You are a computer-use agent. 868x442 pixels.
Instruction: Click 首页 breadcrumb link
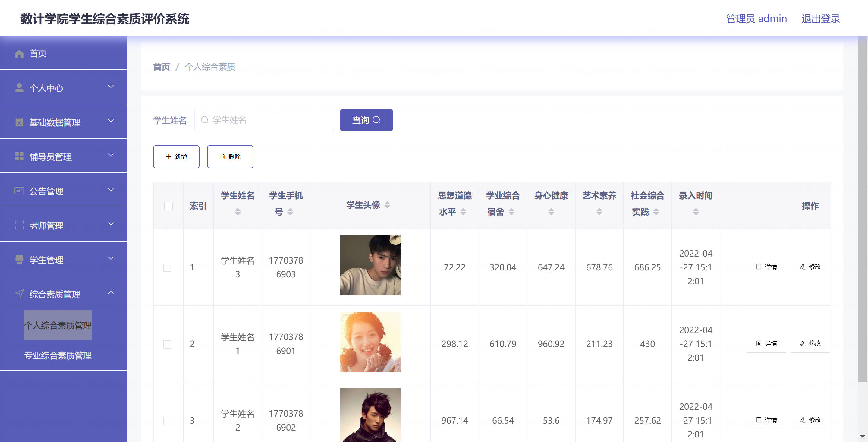coord(162,67)
